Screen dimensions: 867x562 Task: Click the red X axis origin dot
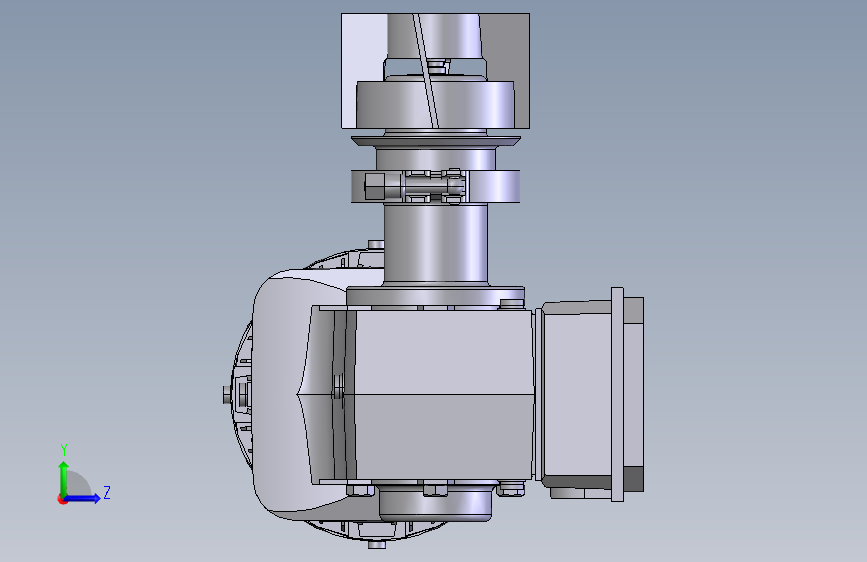click(62, 499)
